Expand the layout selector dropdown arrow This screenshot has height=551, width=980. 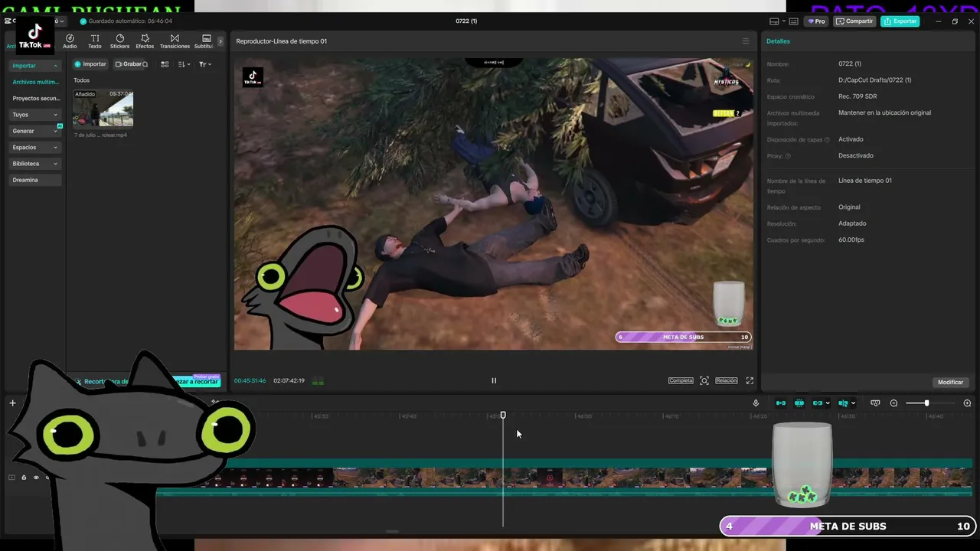(783, 21)
